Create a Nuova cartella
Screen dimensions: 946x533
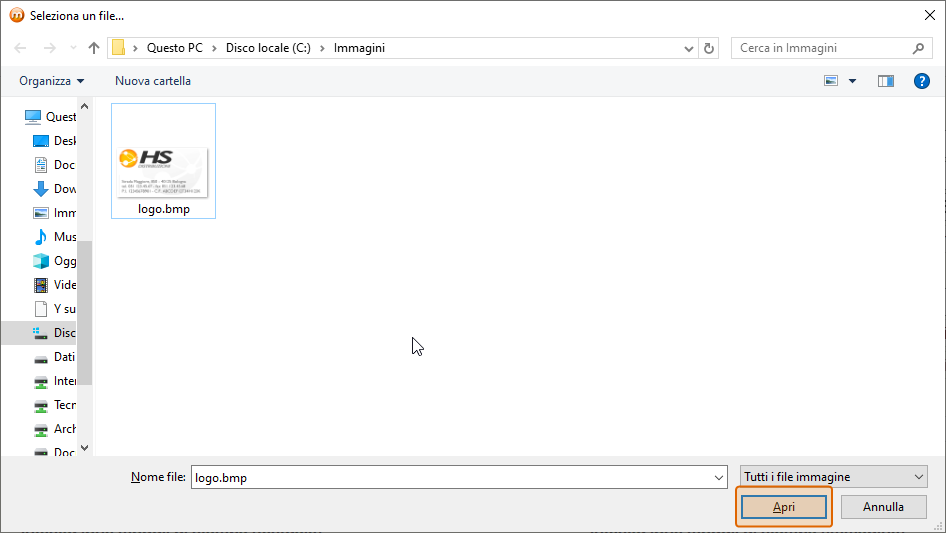[153, 81]
